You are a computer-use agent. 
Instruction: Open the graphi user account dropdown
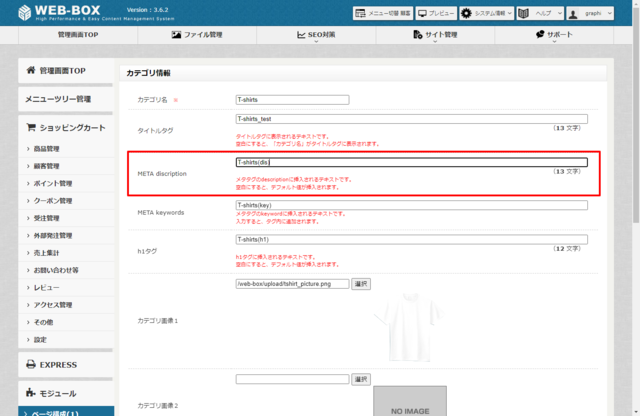[590, 13]
